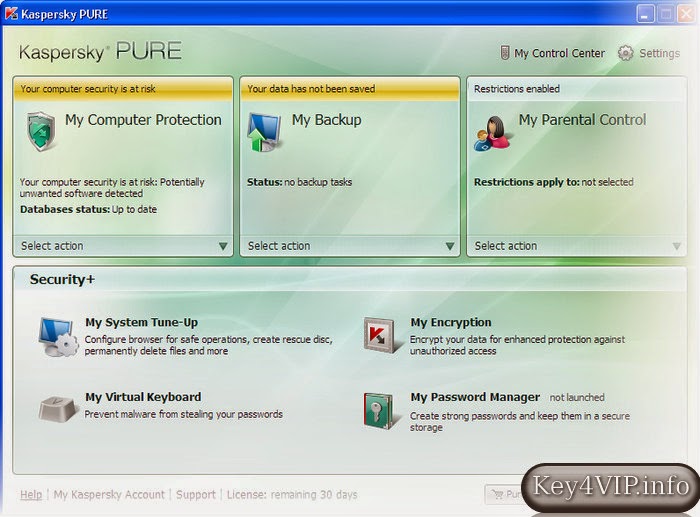Click 'Potentially unwanted software detected' message
This screenshot has width=700, height=517.
[x=112, y=188]
